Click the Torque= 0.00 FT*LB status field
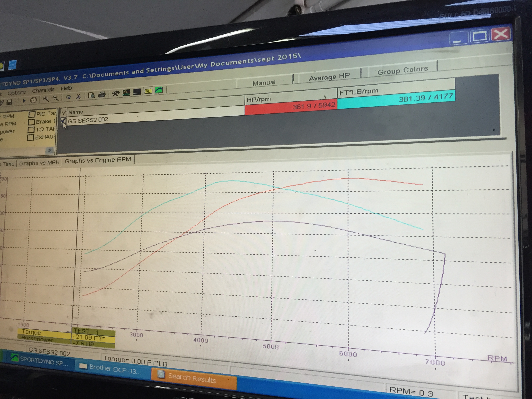Image resolution: width=532 pixels, height=399 pixels. click(x=135, y=361)
